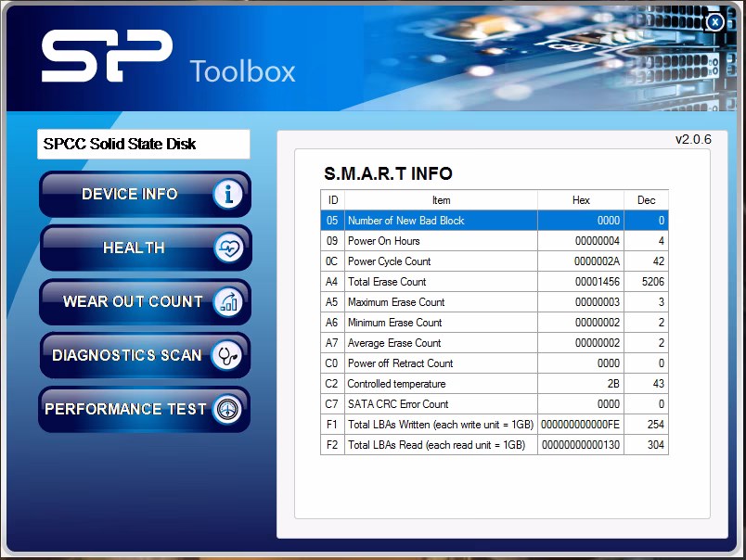This screenshot has height=560, width=746.
Task: Start the DIAGNOSTICS SCAN page
Action: [145, 355]
